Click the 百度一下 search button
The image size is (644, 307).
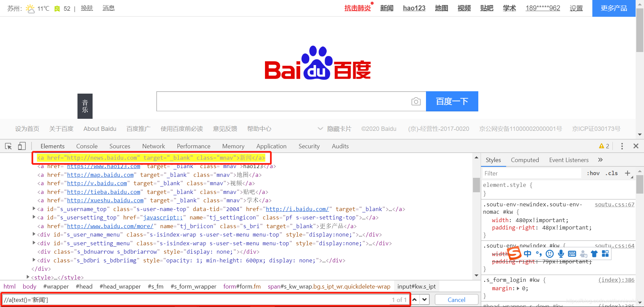point(452,101)
